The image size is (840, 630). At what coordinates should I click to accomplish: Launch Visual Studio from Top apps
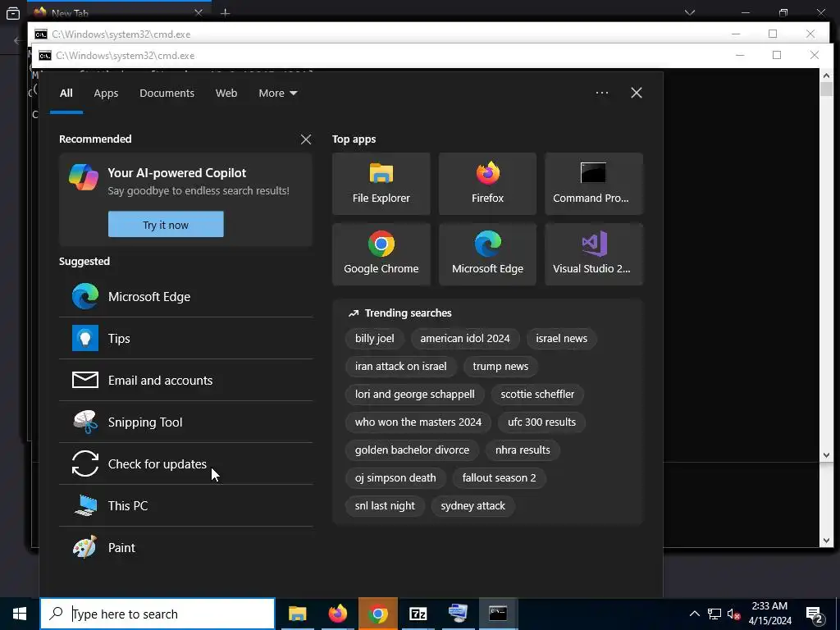click(594, 254)
